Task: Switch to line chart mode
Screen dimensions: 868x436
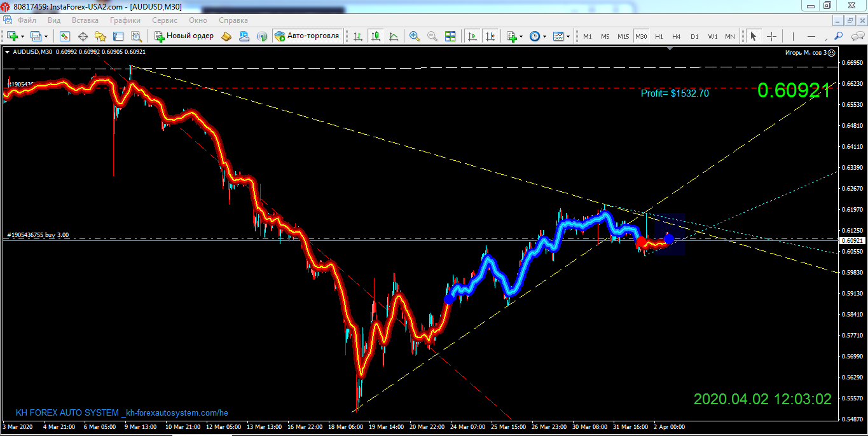Action: pyautogui.click(x=394, y=36)
